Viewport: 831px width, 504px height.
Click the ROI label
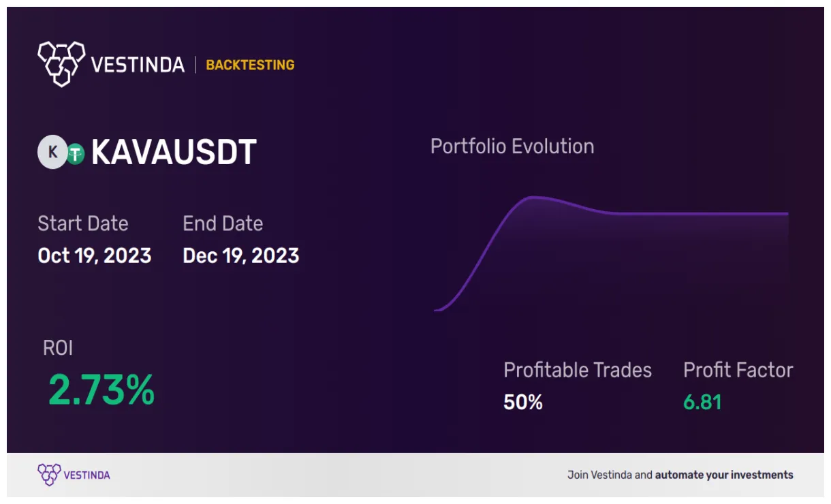(x=58, y=348)
